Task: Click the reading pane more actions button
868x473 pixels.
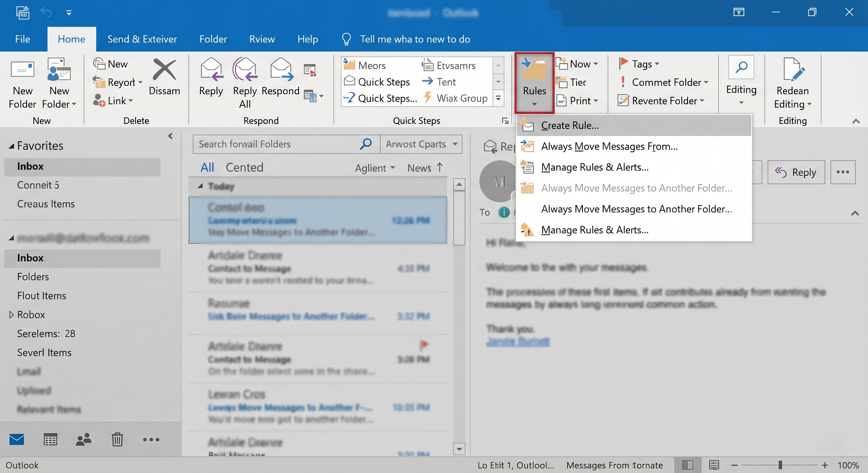Action: [843, 172]
